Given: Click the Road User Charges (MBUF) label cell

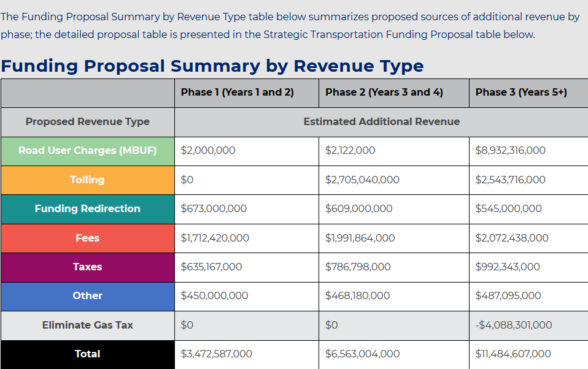Looking at the screenshot, I should point(87,151).
